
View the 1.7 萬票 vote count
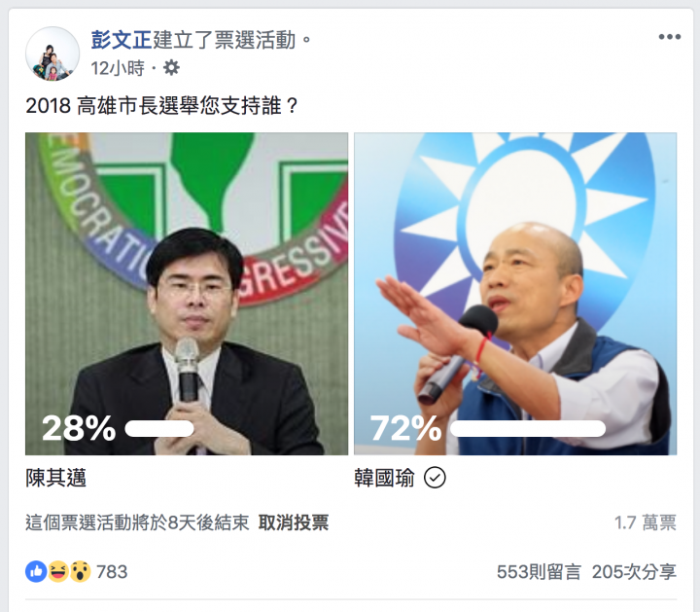click(x=646, y=522)
